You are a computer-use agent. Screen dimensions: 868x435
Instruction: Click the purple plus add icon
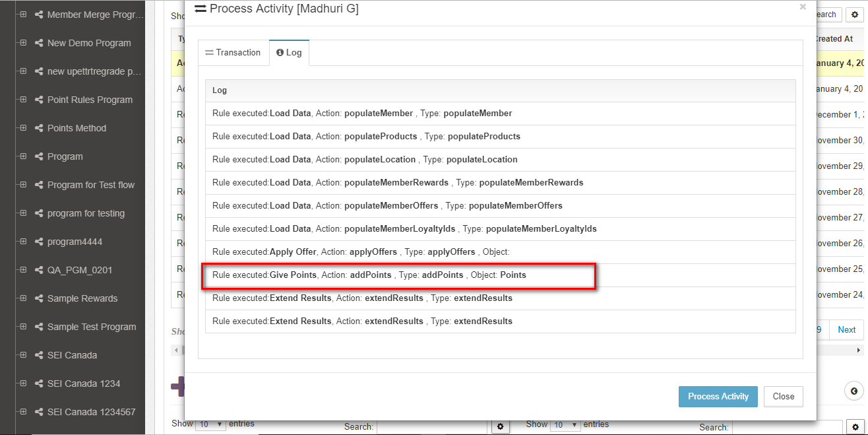coord(177,387)
